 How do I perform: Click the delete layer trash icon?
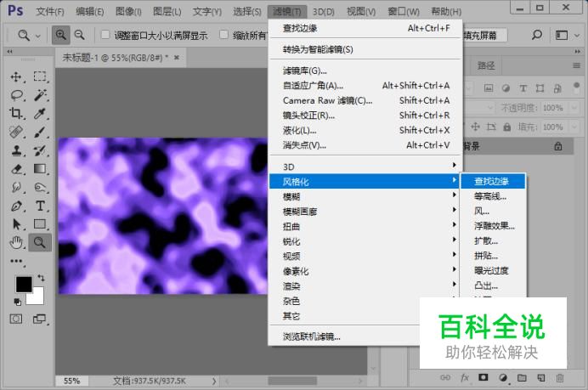click(x=560, y=377)
